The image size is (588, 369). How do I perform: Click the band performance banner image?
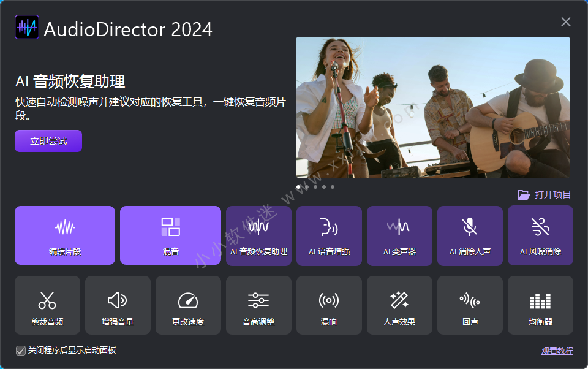click(x=432, y=107)
